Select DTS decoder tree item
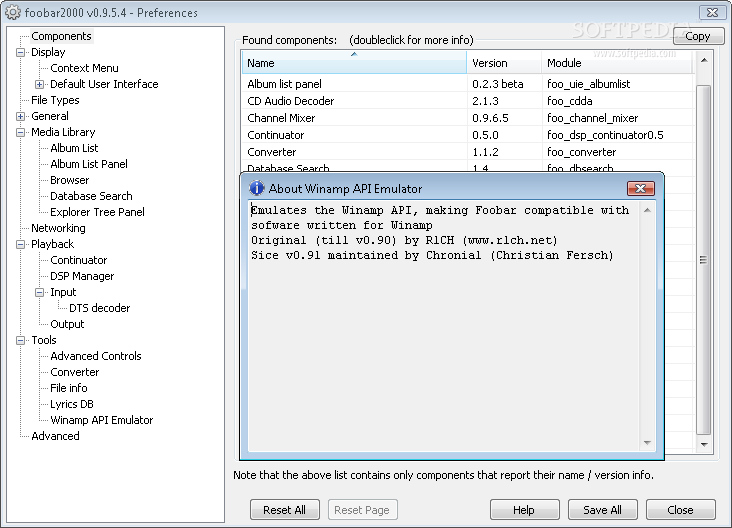This screenshot has height=528, width=732. pos(99,308)
